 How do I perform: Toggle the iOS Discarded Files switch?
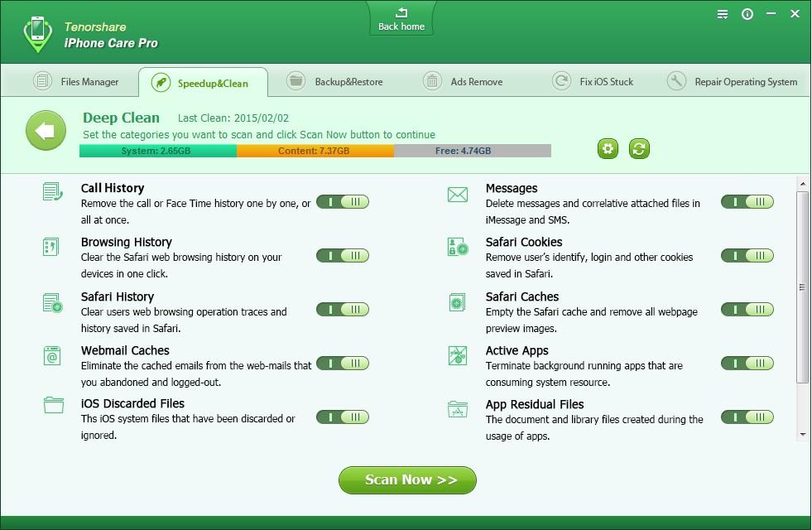tap(343, 417)
